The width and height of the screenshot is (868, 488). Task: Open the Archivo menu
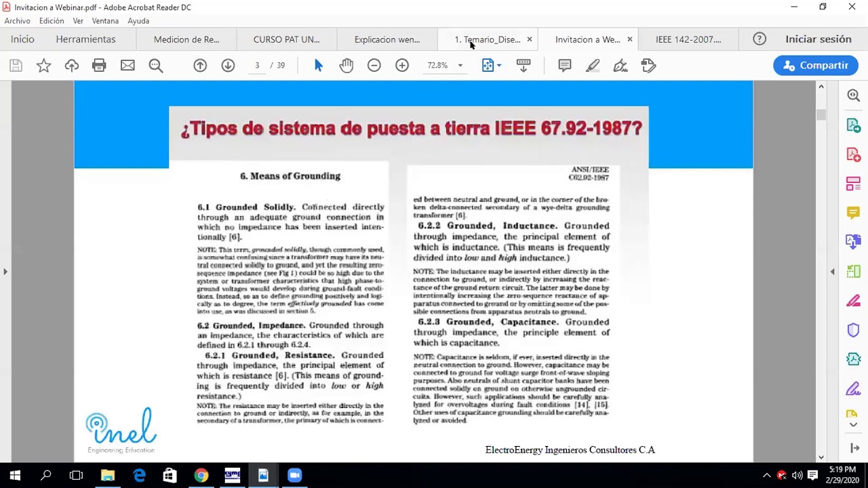tap(17, 21)
